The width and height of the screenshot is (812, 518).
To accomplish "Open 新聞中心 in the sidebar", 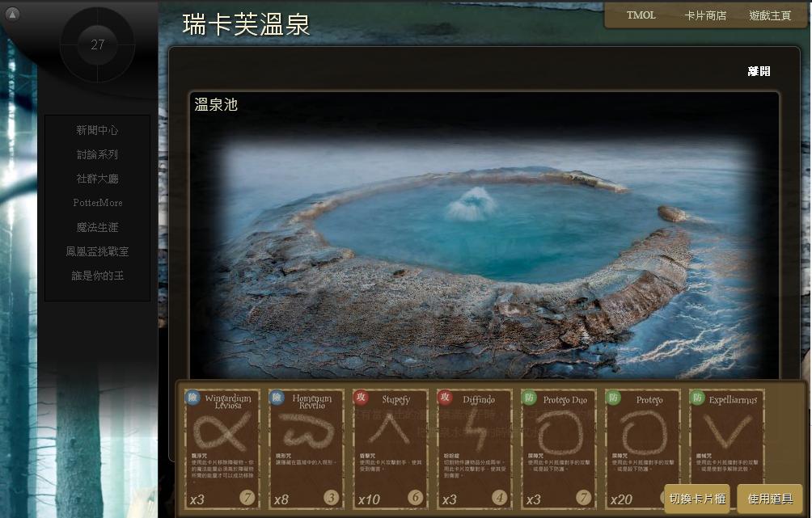I will (x=97, y=130).
